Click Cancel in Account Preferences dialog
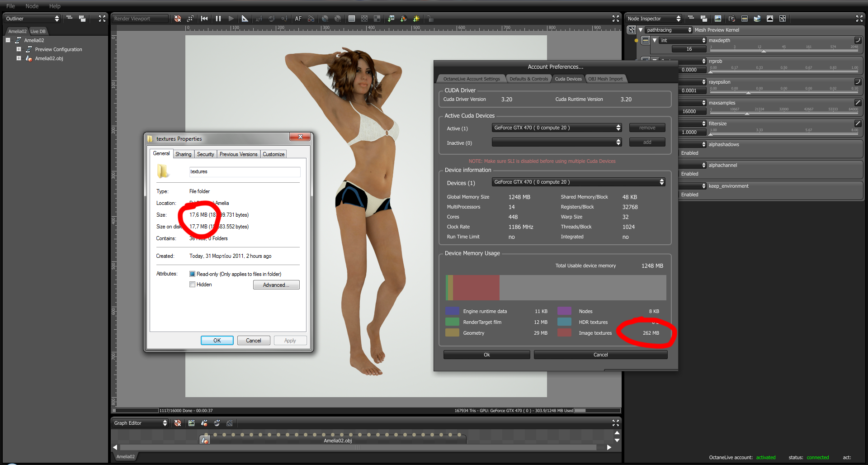868x465 pixels. (601, 355)
